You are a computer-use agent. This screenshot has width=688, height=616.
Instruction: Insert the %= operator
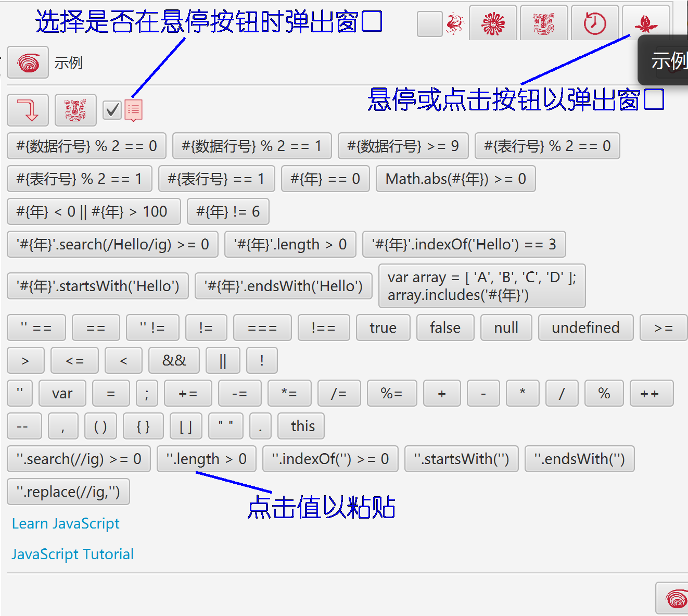(392, 393)
